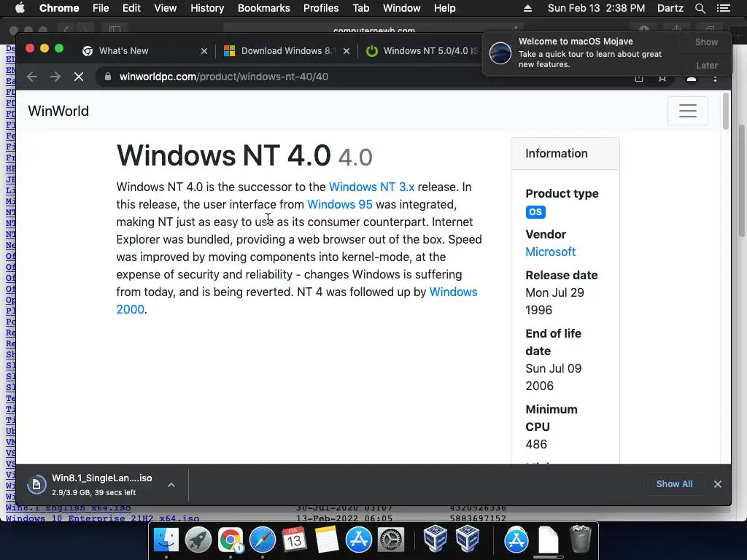The height and width of the screenshot is (560, 747).
Task: Click the eject icon in the menu bar
Action: pyautogui.click(x=527, y=8)
